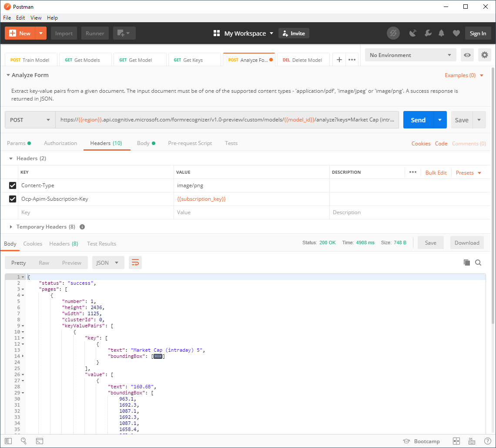
Task: Select the Pretty response view
Action: [19, 263]
